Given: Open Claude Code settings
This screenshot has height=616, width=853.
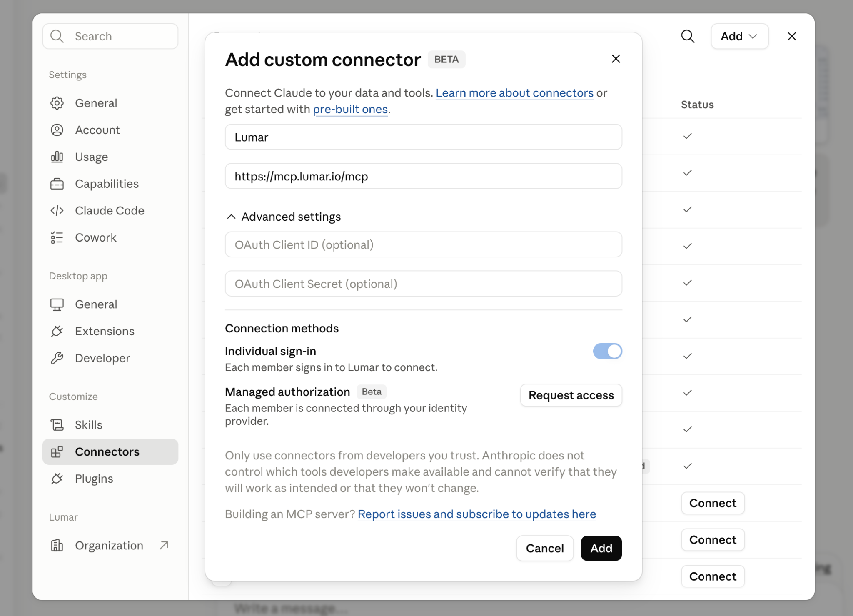Looking at the screenshot, I should click(110, 211).
